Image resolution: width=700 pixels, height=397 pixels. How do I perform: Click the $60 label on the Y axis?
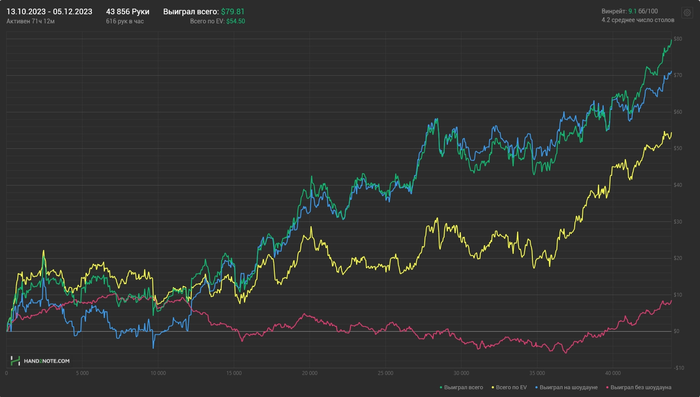(x=678, y=112)
